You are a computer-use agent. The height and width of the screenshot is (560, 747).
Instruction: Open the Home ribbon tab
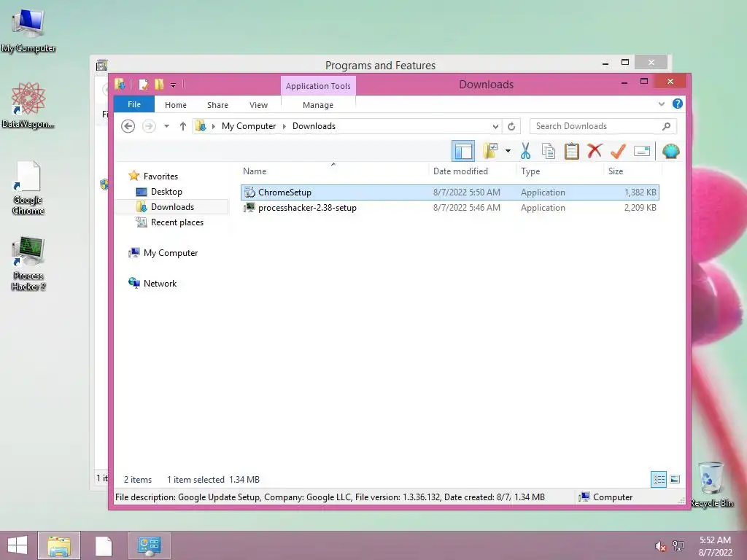click(175, 105)
